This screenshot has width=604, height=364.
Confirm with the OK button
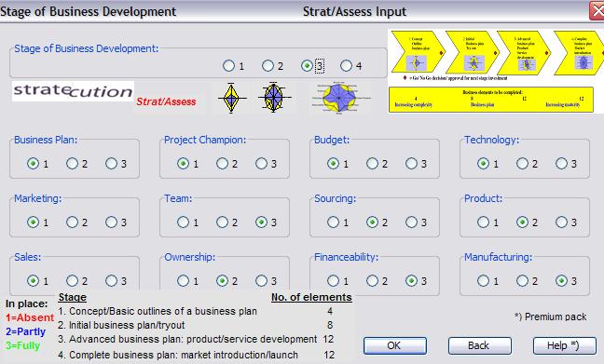[395, 345]
